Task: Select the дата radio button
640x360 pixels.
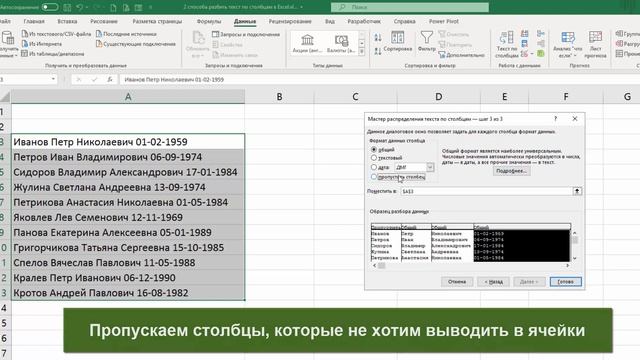Action: coord(373,167)
